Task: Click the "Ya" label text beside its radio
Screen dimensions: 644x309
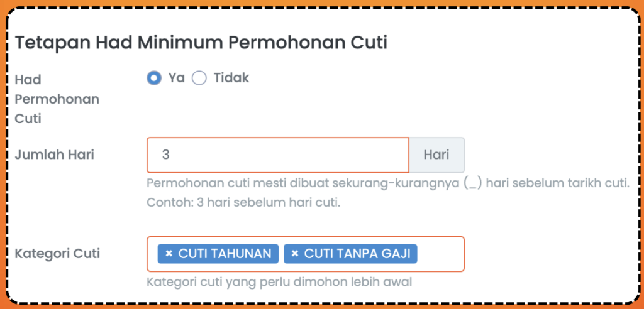Action: [176, 79]
